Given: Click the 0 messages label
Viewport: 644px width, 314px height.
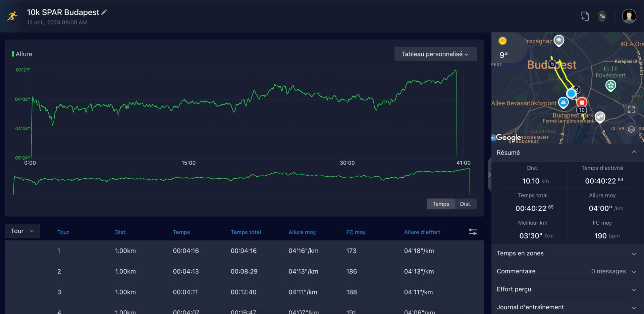Looking at the screenshot, I should pyautogui.click(x=608, y=271).
